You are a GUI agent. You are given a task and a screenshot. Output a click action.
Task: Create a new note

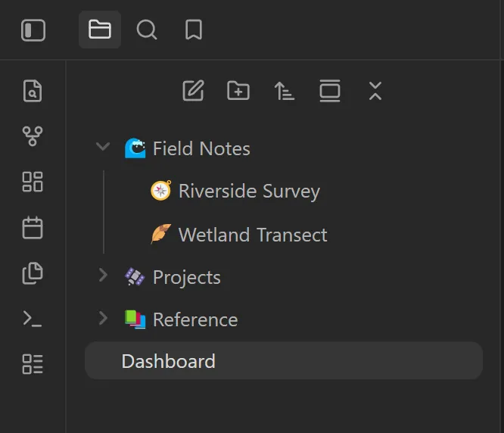click(x=193, y=91)
